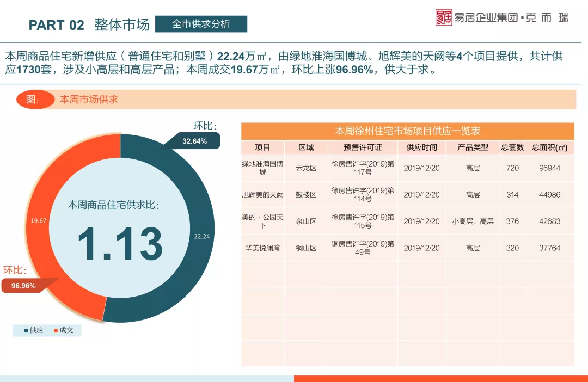The width and height of the screenshot is (588, 382).
Task: Click the 供应时间 column header
Action: coord(421,147)
